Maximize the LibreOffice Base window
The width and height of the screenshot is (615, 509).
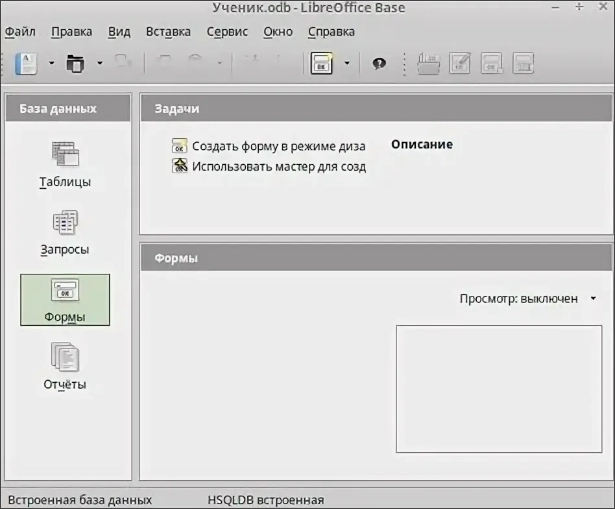(x=579, y=7)
